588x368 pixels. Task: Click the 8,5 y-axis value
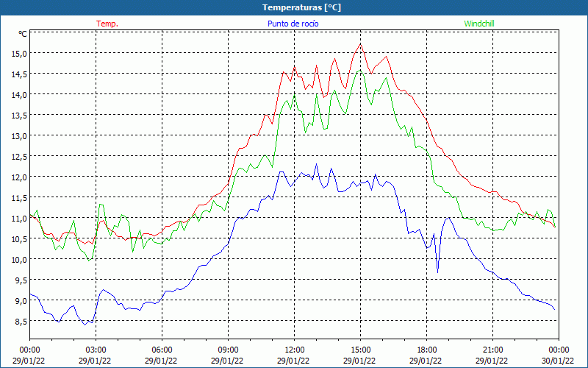tap(20, 322)
